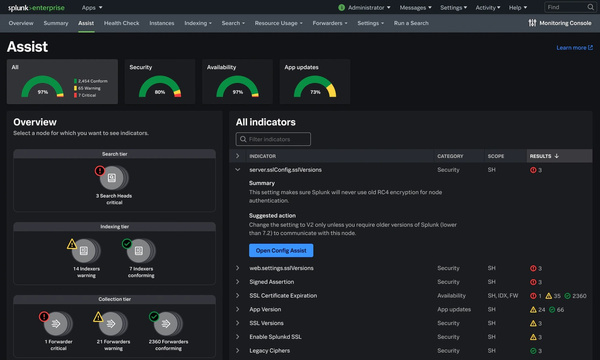Select the Security gauge card
600x360 pixels.
[160, 81]
